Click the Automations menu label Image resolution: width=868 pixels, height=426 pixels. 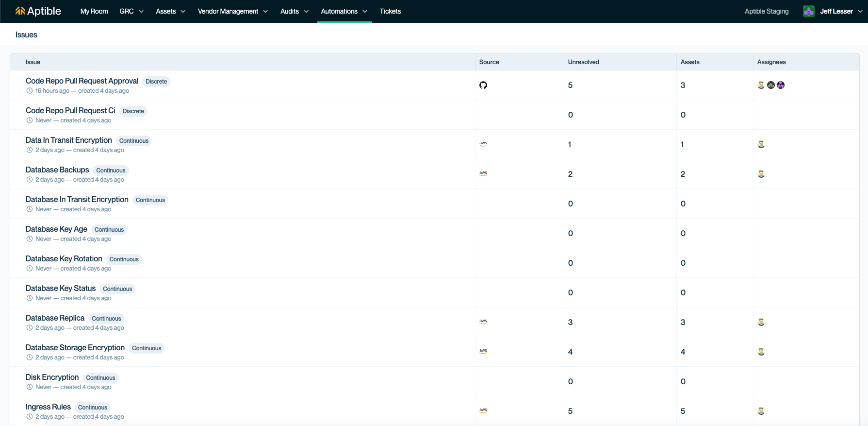pos(339,11)
